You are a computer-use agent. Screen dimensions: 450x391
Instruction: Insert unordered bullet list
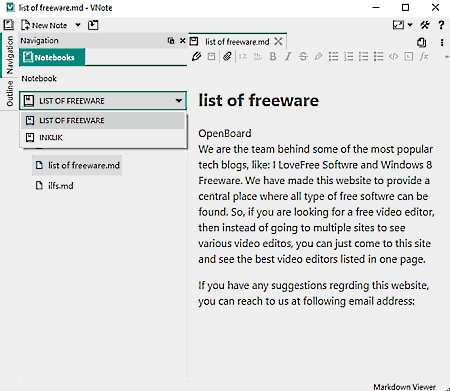(333, 56)
